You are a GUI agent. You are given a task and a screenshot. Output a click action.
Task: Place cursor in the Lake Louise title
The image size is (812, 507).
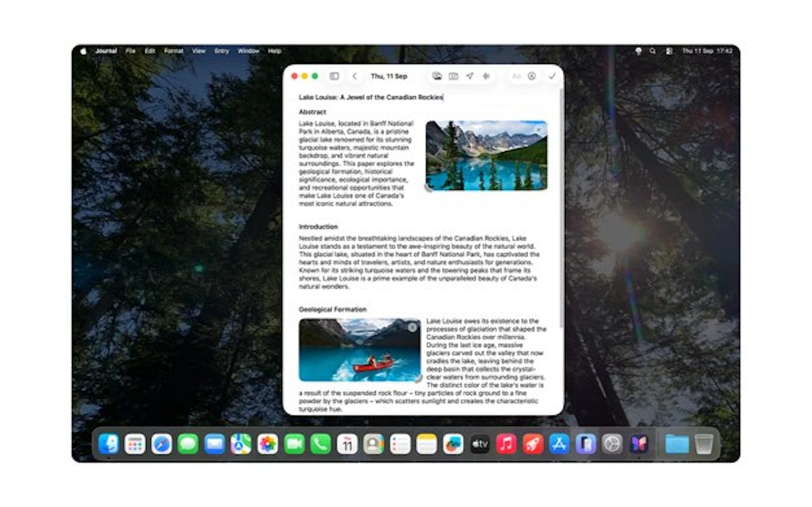(371, 97)
